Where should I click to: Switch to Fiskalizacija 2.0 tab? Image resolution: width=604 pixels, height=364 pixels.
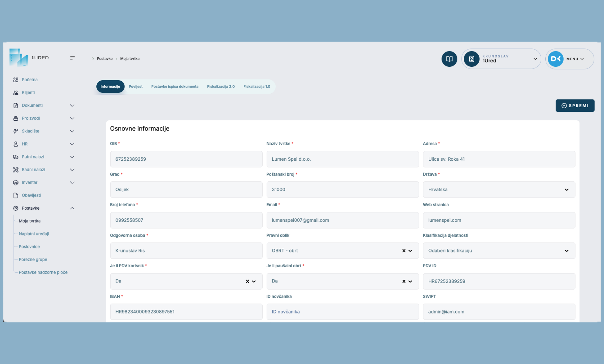coord(221,87)
